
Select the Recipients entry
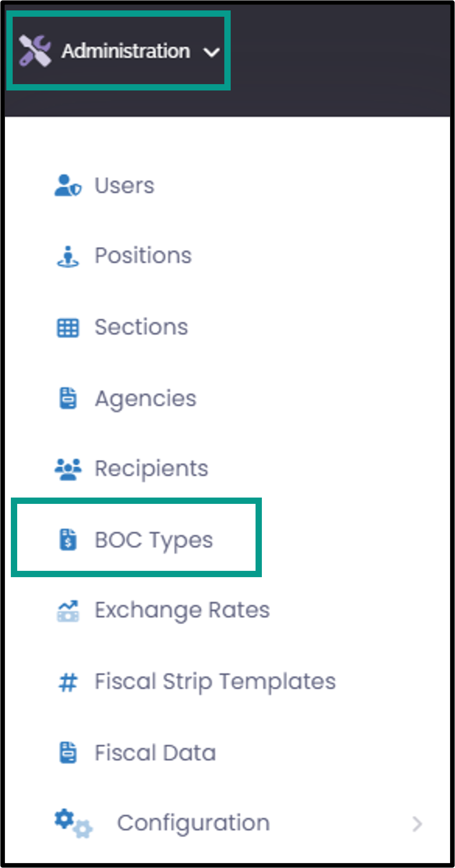[x=152, y=469]
